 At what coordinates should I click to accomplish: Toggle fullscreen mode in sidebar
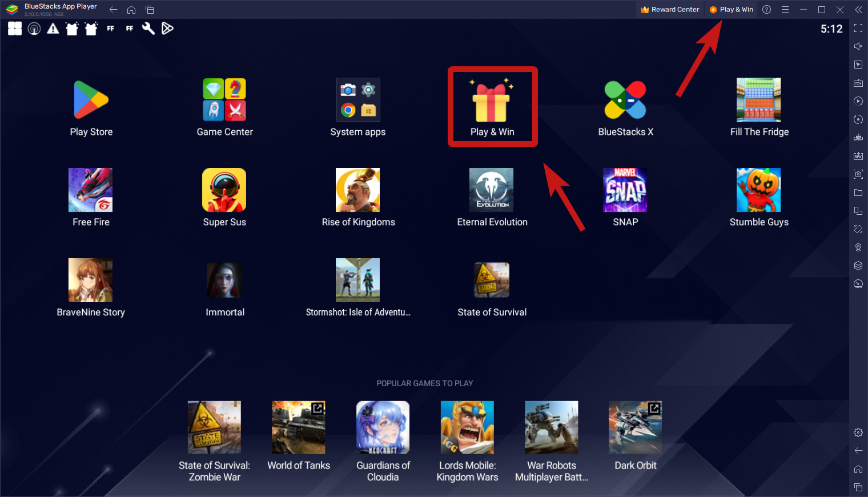[858, 28]
